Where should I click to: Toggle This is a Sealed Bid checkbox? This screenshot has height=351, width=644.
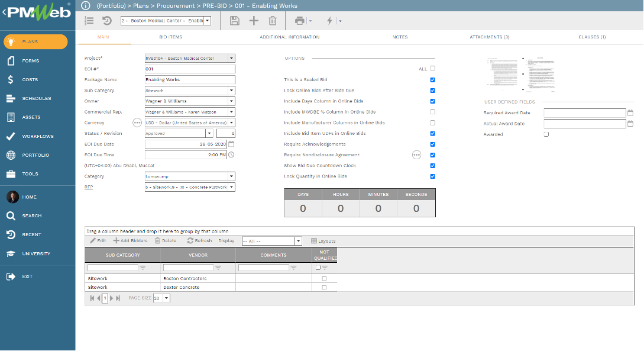pos(432,80)
